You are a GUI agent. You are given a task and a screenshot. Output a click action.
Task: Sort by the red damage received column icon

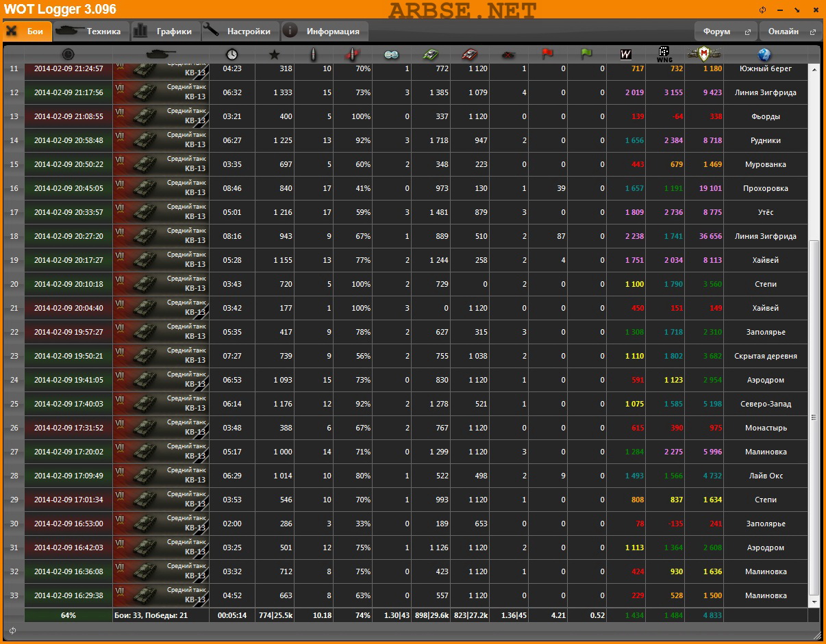coord(469,54)
